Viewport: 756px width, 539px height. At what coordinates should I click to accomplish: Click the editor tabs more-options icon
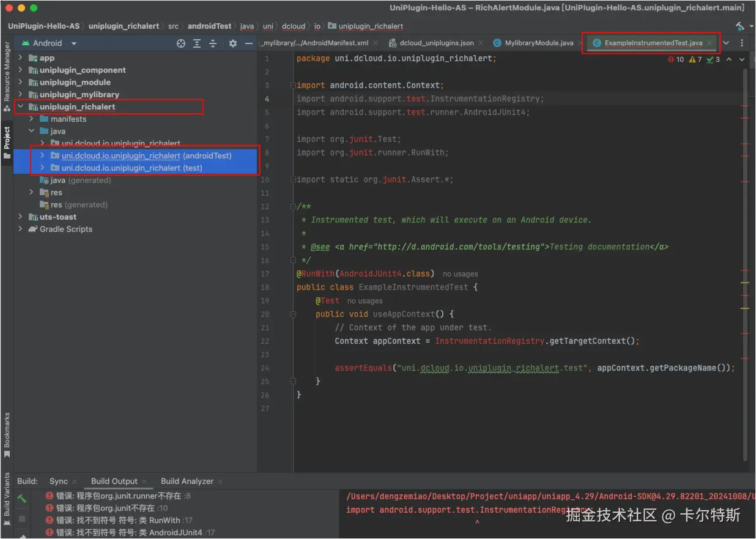742,43
